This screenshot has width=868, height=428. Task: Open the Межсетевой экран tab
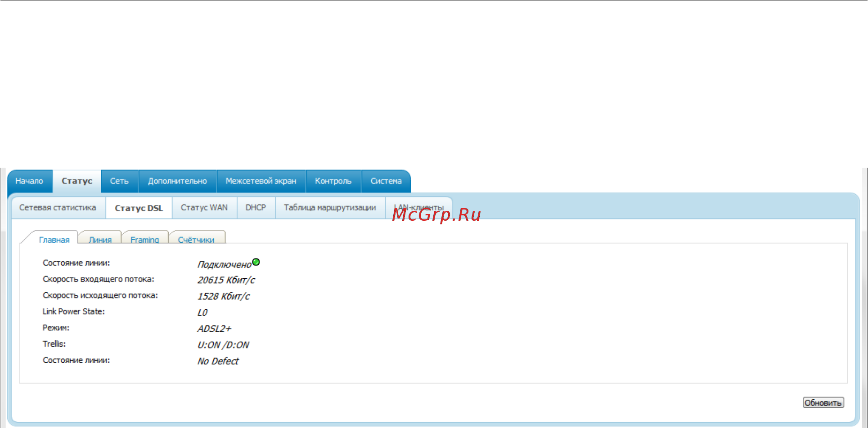(261, 181)
